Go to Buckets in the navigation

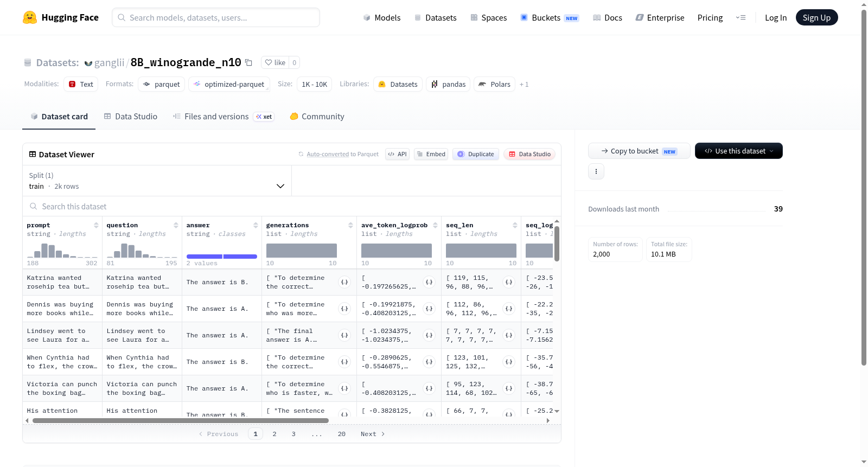pyautogui.click(x=550, y=17)
